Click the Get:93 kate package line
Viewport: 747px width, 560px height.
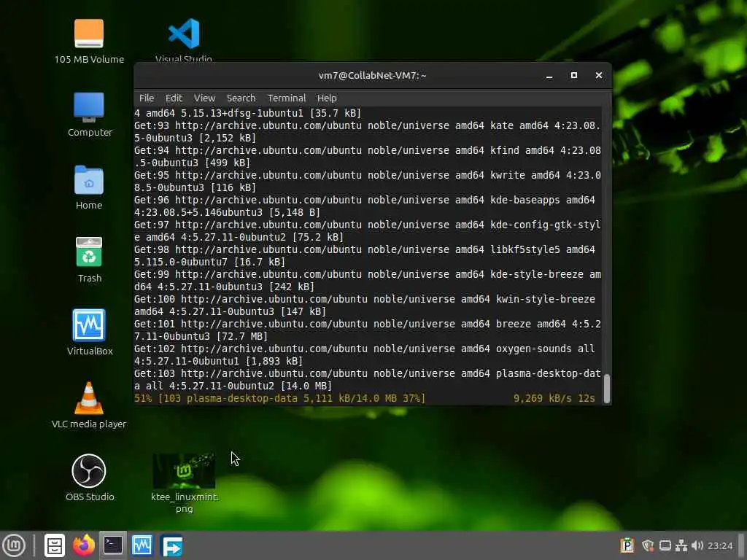click(x=368, y=132)
